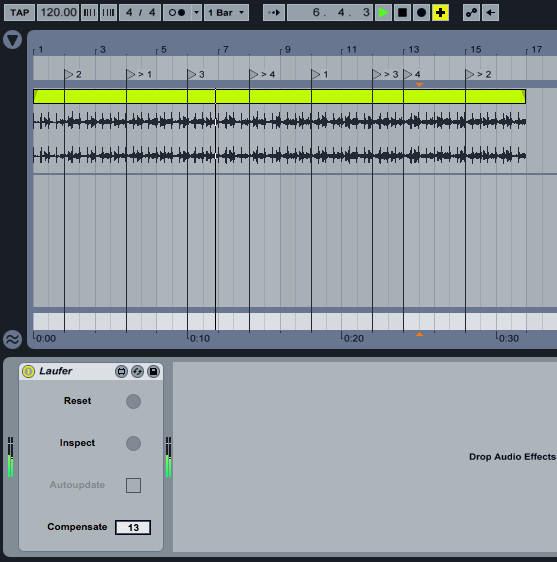Click the yellow plus overdub button
Screen dimensions: 557x562
click(440, 13)
